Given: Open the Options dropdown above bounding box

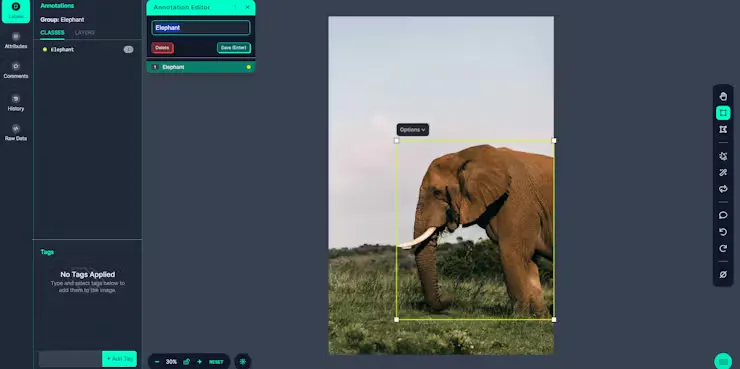Looking at the screenshot, I should (x=412, y=130).
